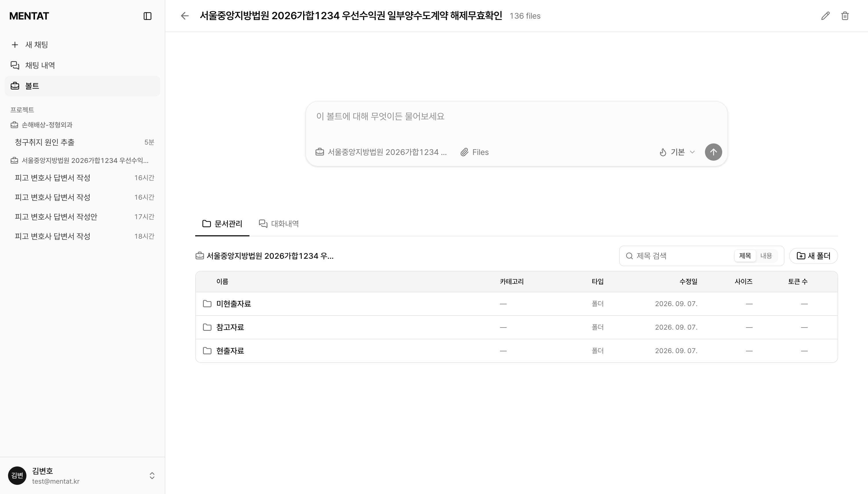The width and height of the screenshot is (868, 494).
Task: Create a 새 폴더
Action: 813,256
